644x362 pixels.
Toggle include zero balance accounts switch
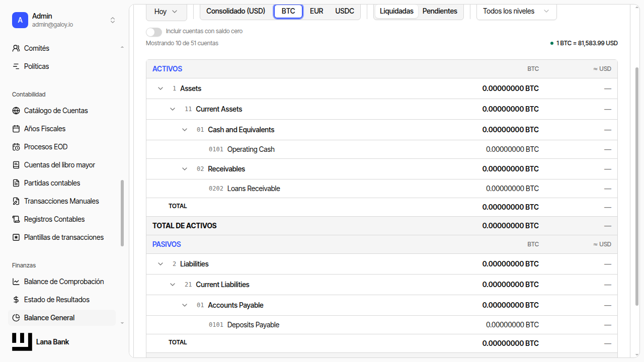click(x=154, y=31)
